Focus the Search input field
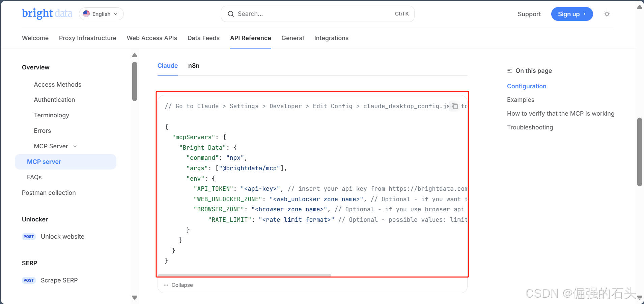The width and height of the screenshot is (644, 304). 314,14
